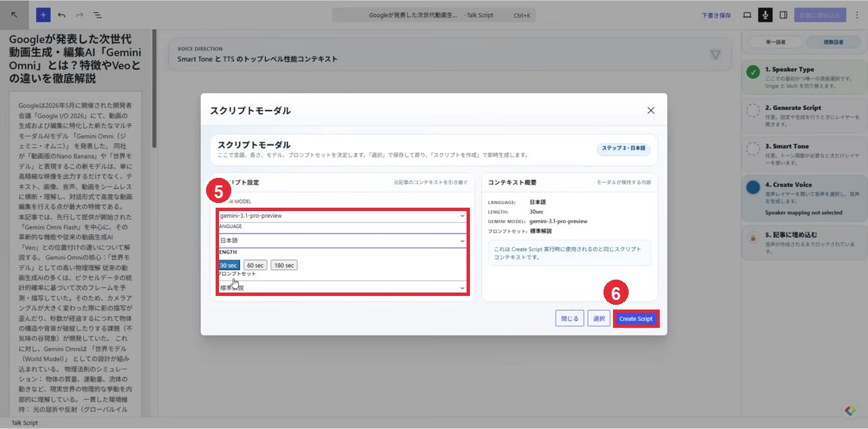Click the blue circle icon for Create Voice
This screenshot has width=868, height=429.
753,187
